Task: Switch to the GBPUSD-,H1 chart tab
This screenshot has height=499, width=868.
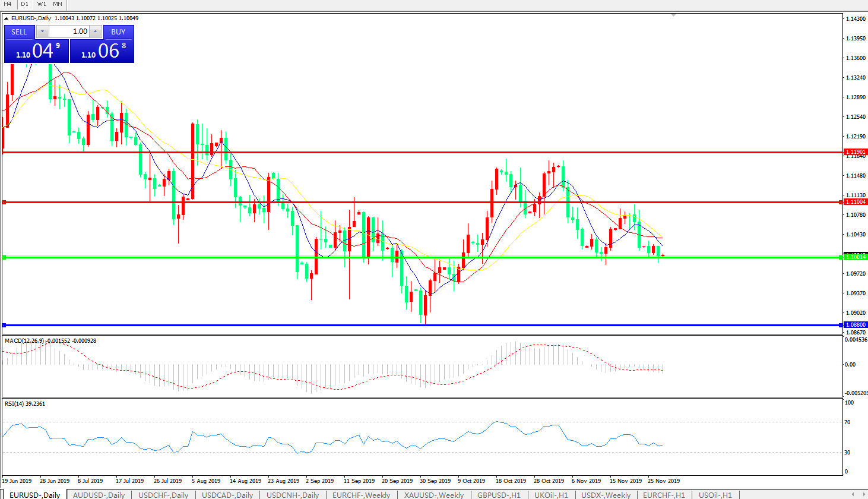Action: coord(499,495)
